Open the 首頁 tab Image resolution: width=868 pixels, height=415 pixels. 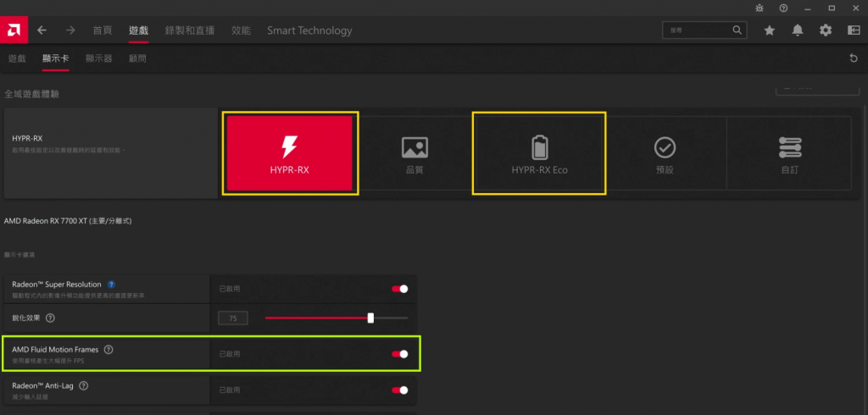tap(103, 30)
